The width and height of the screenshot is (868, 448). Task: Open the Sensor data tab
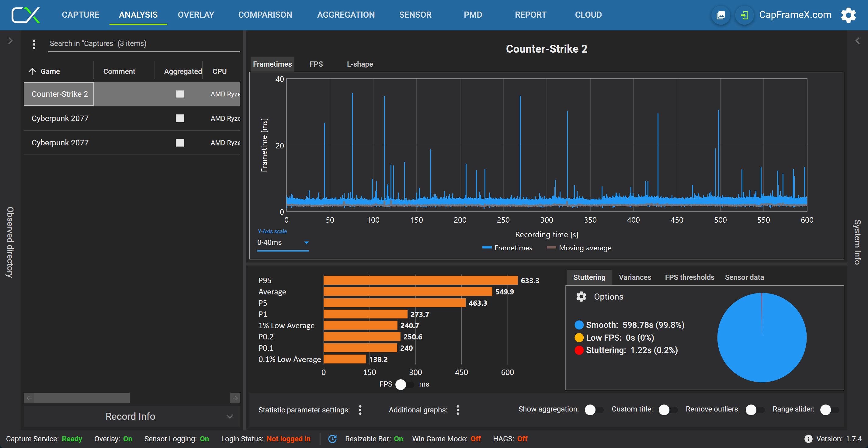744,277
